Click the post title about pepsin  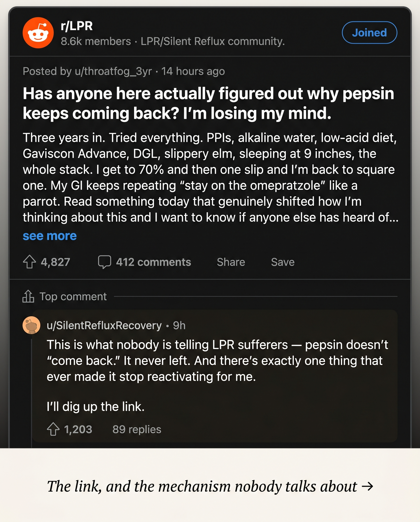click(x=208, y=103)
